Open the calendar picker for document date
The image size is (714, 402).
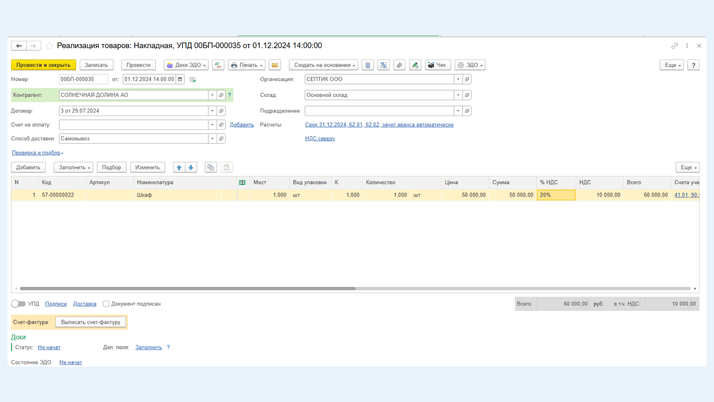coord(180,79)
